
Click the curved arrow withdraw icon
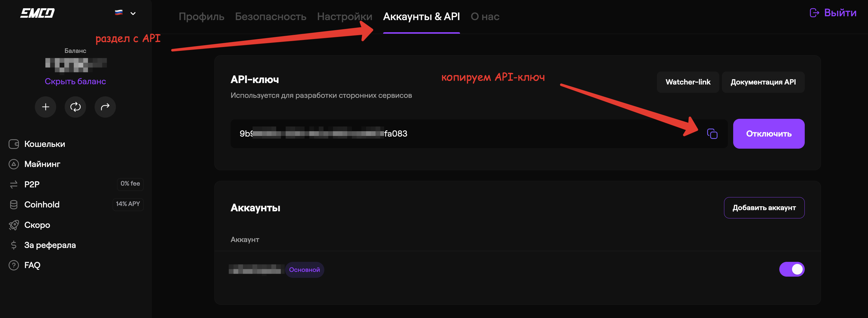tap(105, 107)
